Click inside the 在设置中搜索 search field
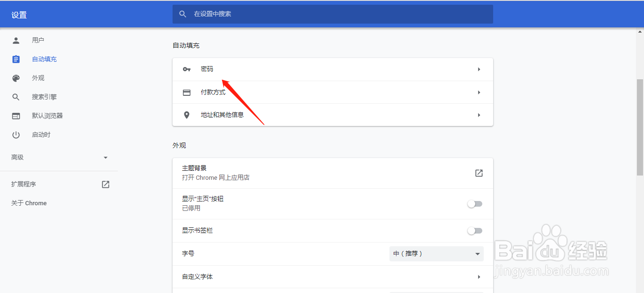Image resolution: width=644 pixels, height=293 pixels. coord(332,14)
